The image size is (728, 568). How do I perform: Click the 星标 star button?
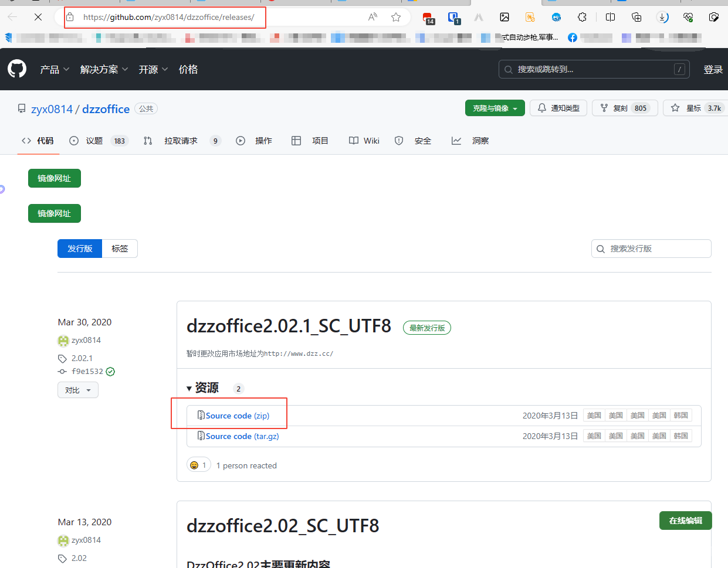(695, 108)
